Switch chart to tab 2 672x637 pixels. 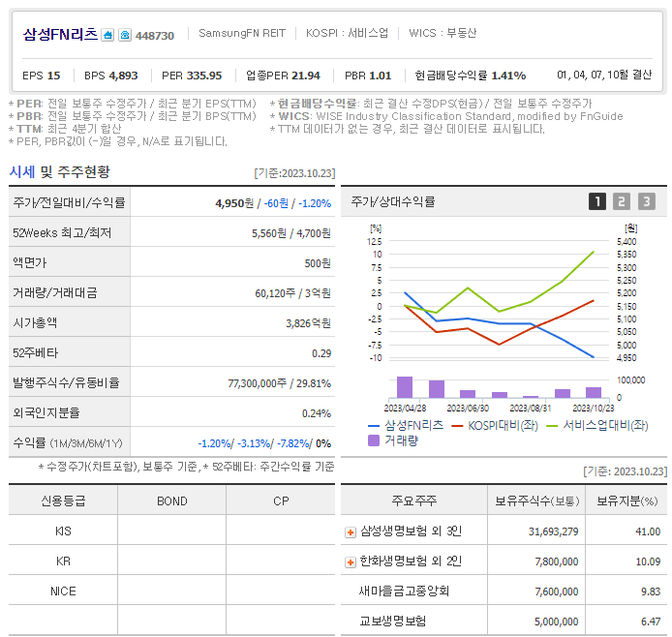point(622,201)
